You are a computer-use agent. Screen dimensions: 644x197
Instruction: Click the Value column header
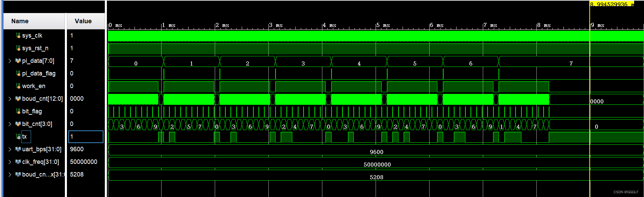pyautogui.click(x=83, y=21)
